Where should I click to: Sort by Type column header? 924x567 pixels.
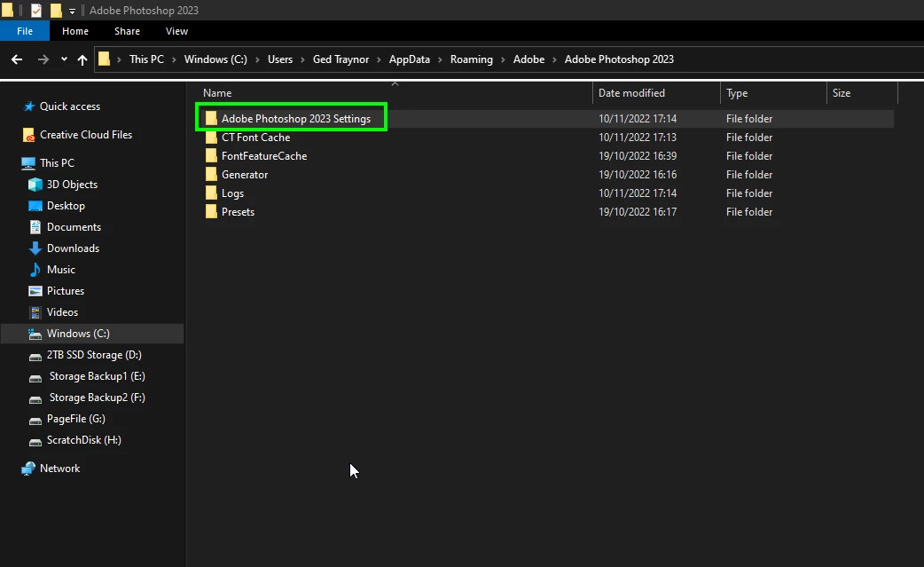point(737,93)
